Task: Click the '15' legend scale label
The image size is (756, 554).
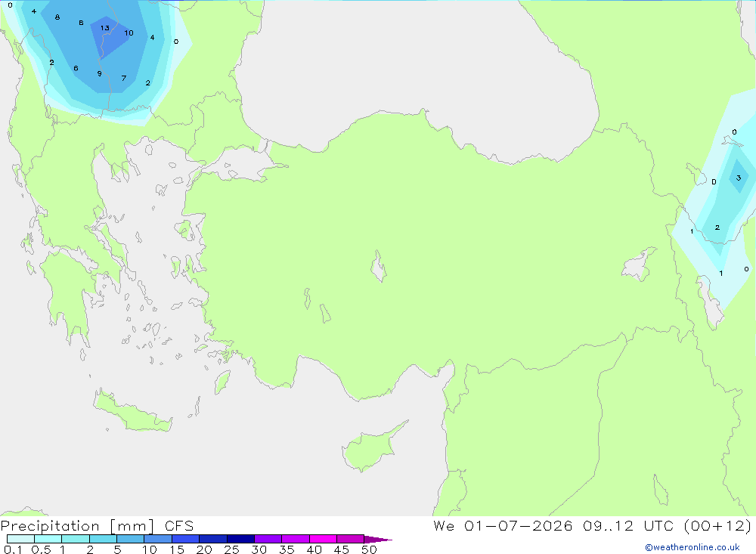Action: (x=177, y=549)
